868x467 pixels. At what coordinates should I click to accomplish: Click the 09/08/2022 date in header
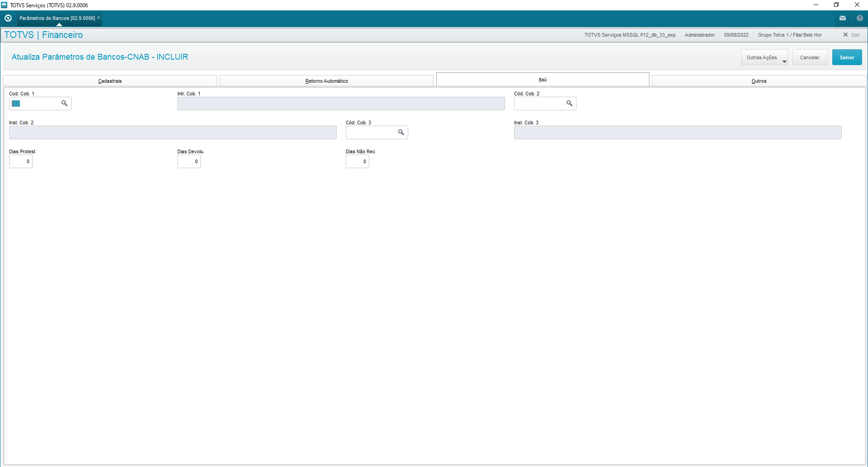[736, 35]
